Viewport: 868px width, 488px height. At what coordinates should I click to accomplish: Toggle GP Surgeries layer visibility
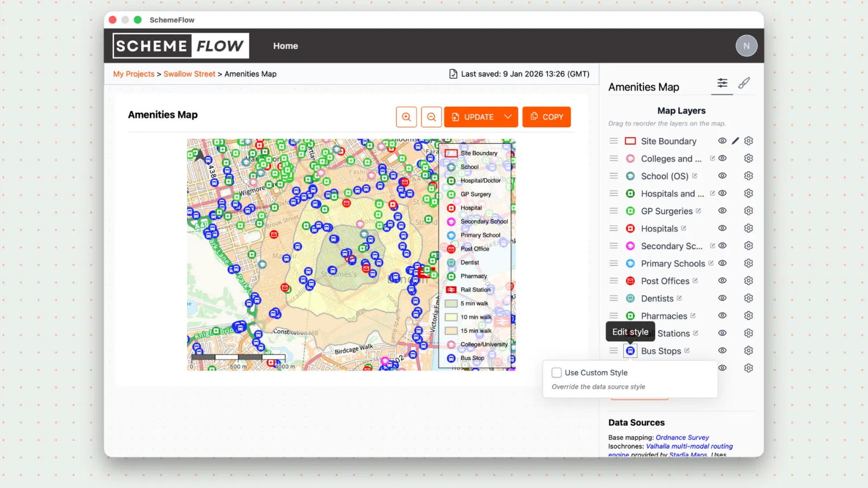722,211
